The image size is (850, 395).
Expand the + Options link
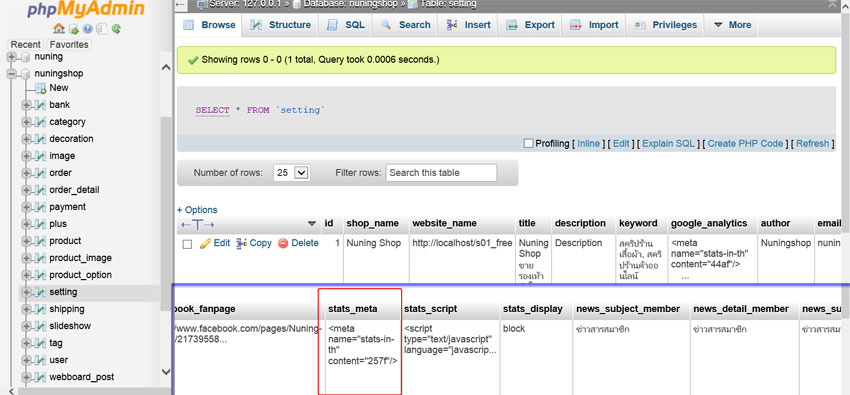(197, 210)
